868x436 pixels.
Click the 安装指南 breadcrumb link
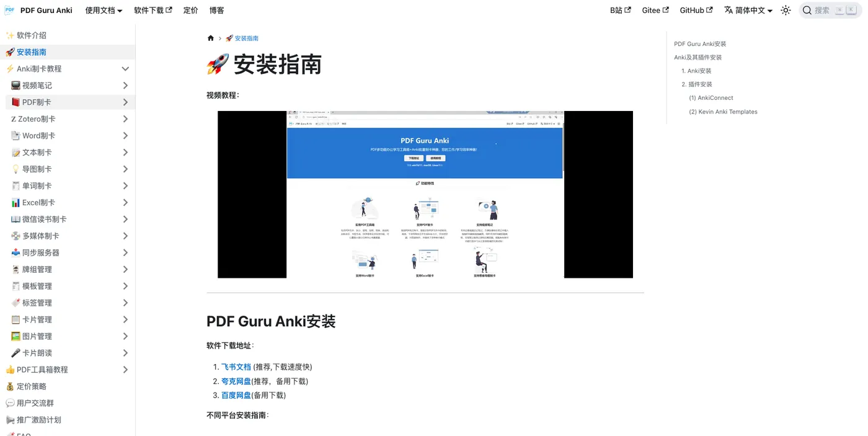tap(242, 38)
